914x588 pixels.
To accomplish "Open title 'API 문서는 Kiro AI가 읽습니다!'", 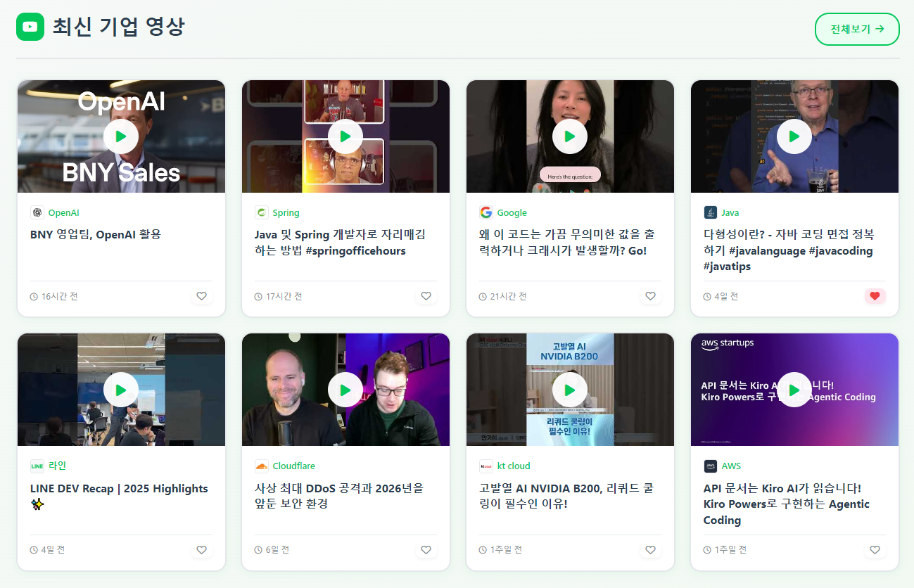I will (x=787, y=504).
